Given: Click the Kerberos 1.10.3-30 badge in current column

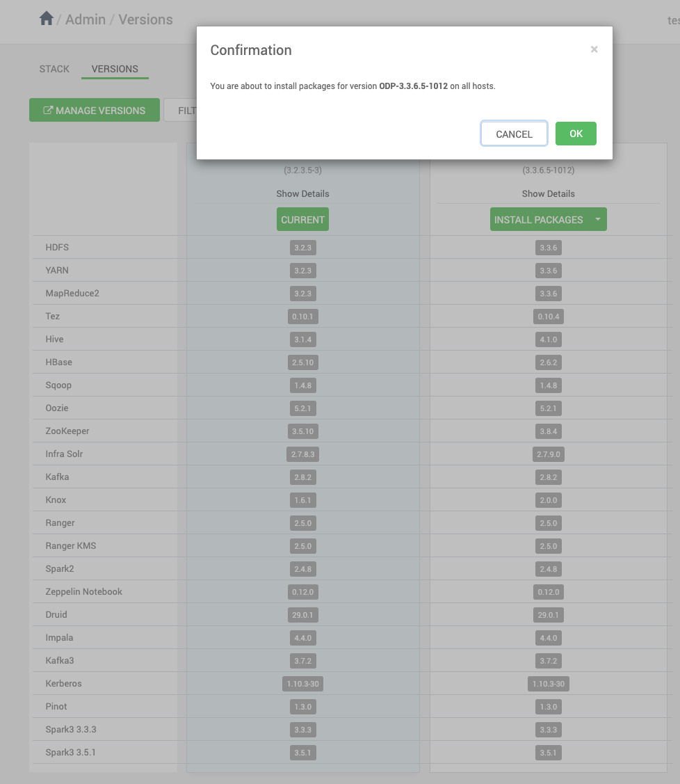Looking at the screenshot, I should (x=302, y=684).
